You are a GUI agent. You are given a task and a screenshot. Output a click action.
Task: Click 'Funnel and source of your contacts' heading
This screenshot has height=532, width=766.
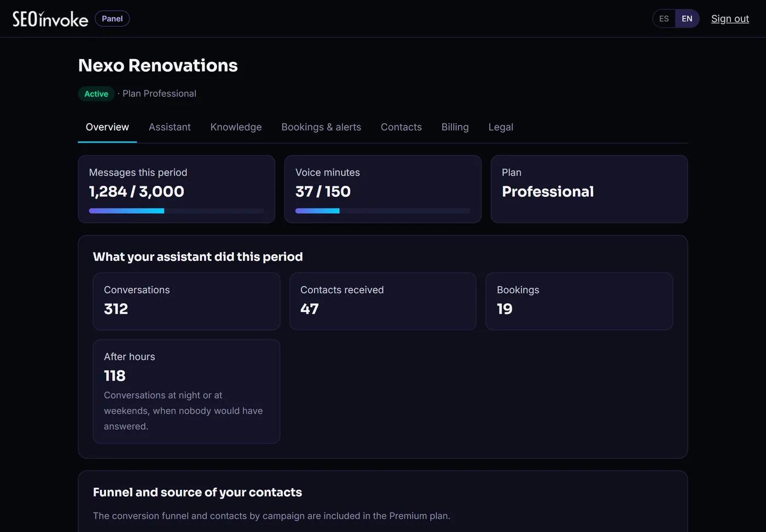pos(198,493)
